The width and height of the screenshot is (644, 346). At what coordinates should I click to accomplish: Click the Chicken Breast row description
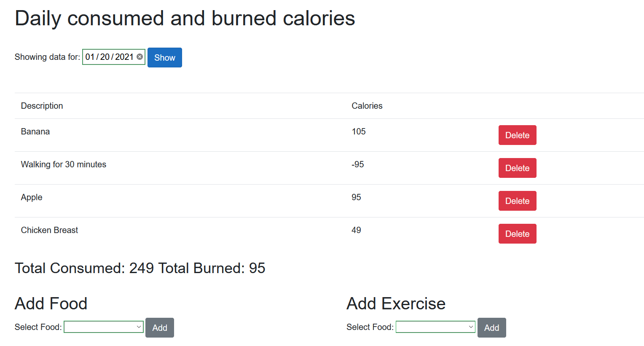tap(50, 230)
